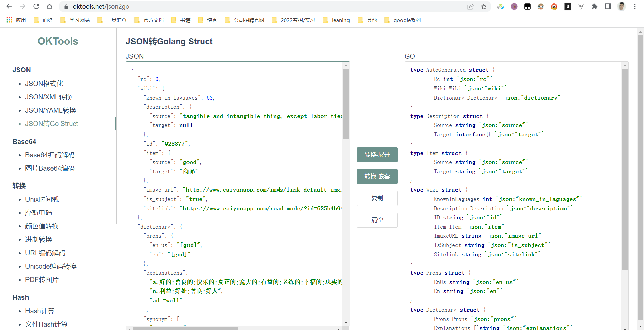This screenshot has height=330, width=644.
Task: Open the 进制转换 tool
Action: (x=39, y=239)
